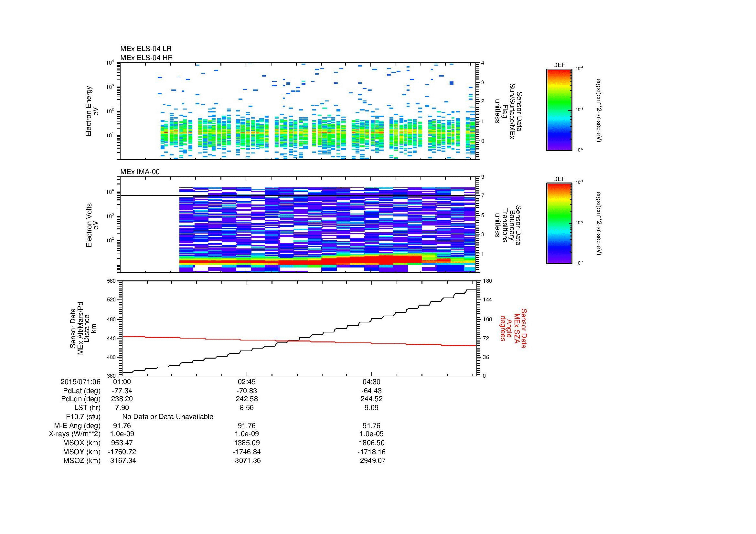
Task: Click the MSOX value '1806.50'
Action: click(x=371, y=443)
